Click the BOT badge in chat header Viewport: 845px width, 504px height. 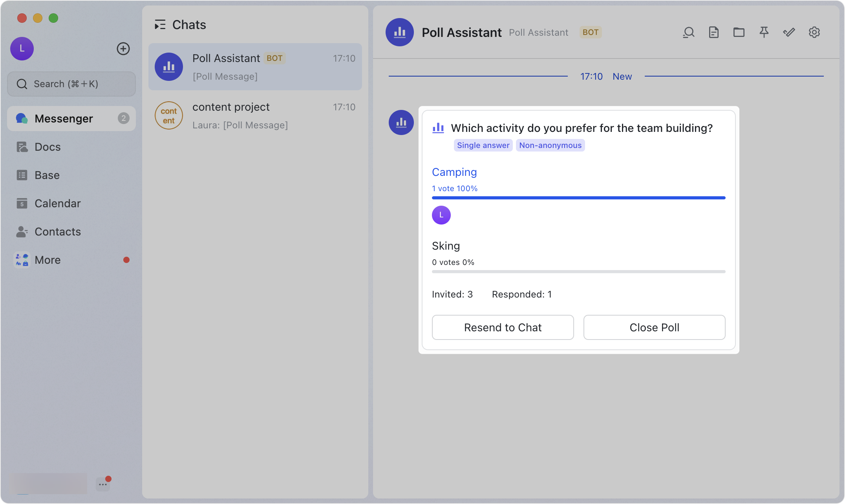pos(590,32)
